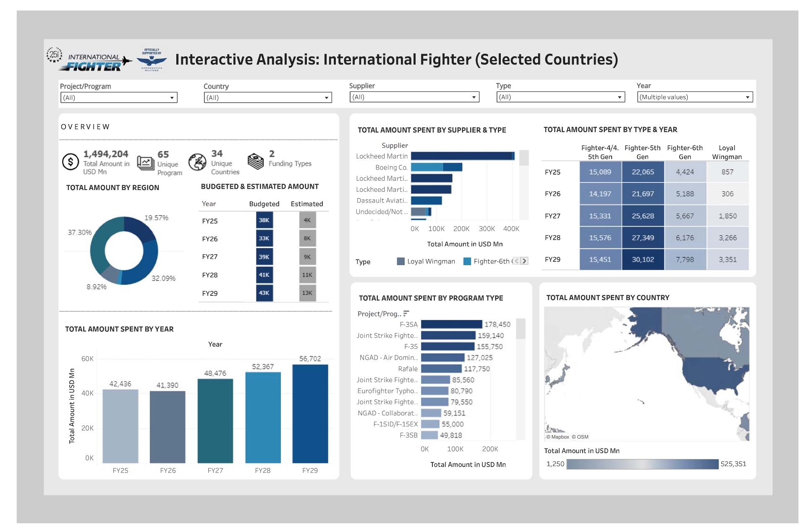Click the legend right arrow in Type legend
This screenshot has width=806, height=532.
[x=524, y=261]
